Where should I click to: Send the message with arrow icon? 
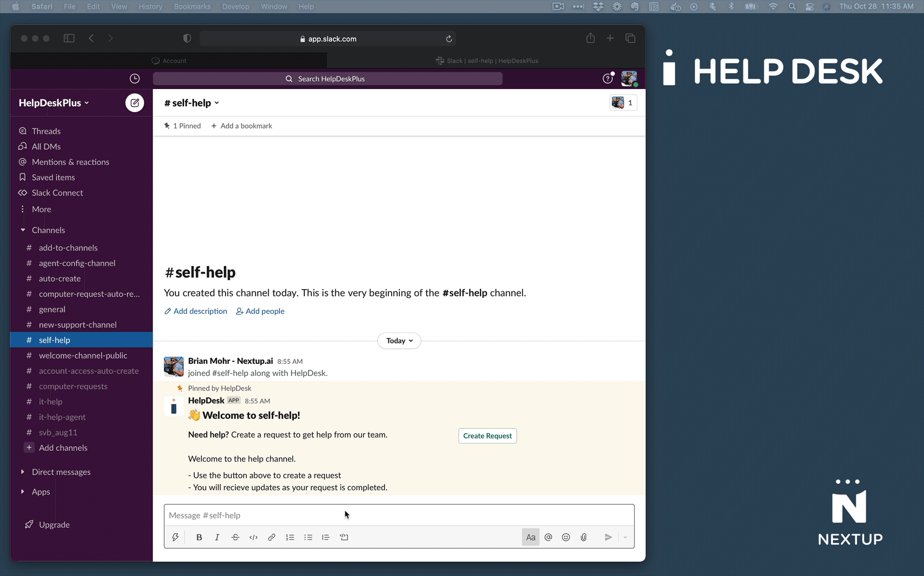[x=608, y=538]
